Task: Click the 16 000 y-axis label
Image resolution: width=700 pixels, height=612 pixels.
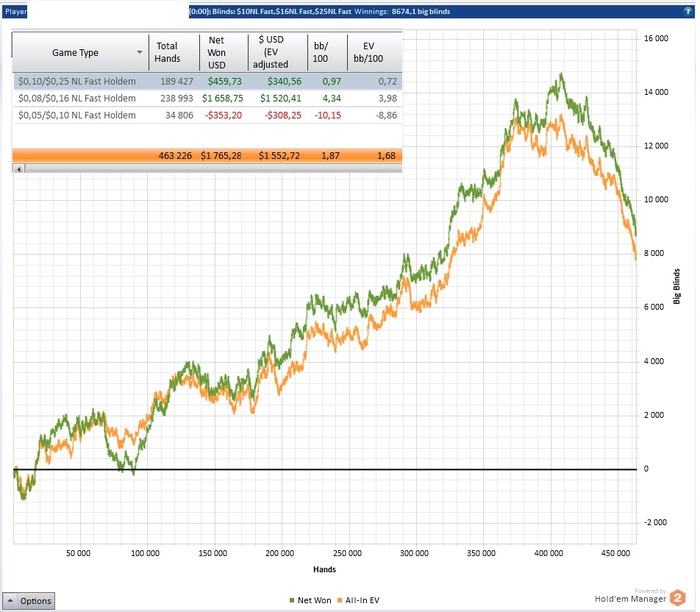Action: (x=656, y=38)
